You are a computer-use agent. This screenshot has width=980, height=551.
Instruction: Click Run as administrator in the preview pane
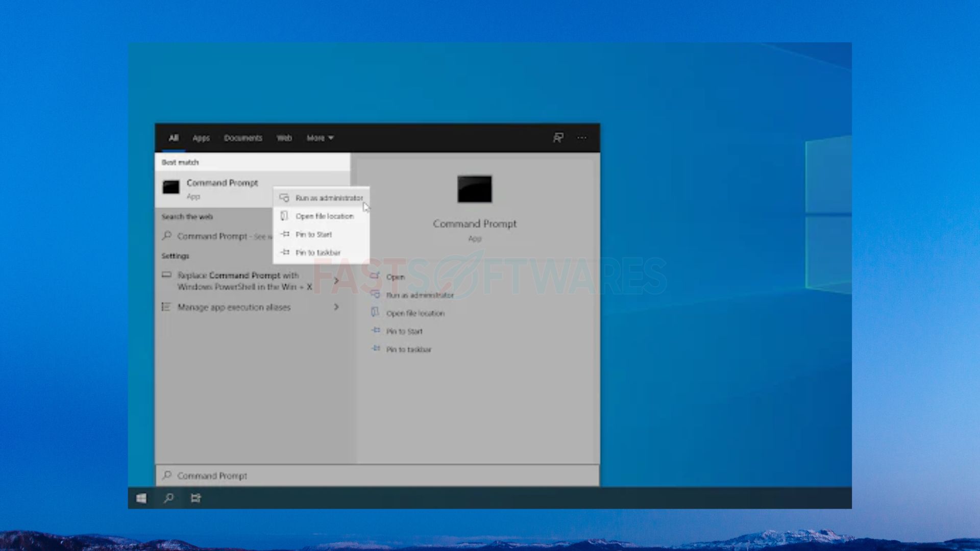click(420, 295)
